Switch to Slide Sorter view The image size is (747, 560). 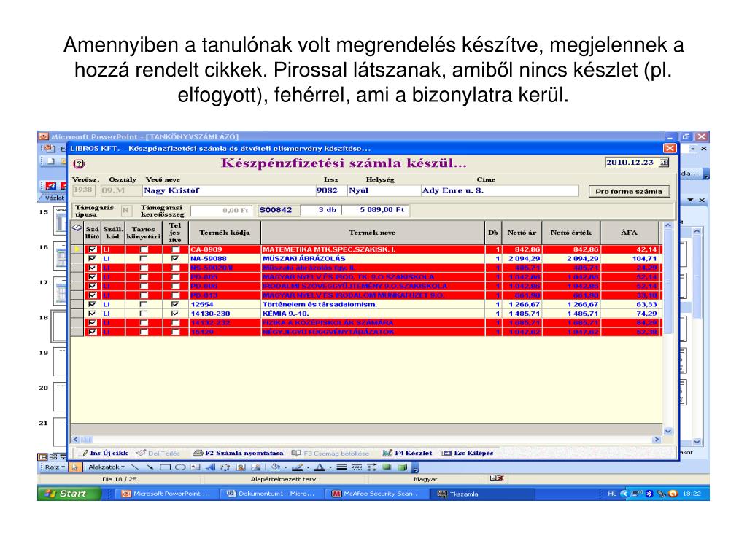[53, 456]
